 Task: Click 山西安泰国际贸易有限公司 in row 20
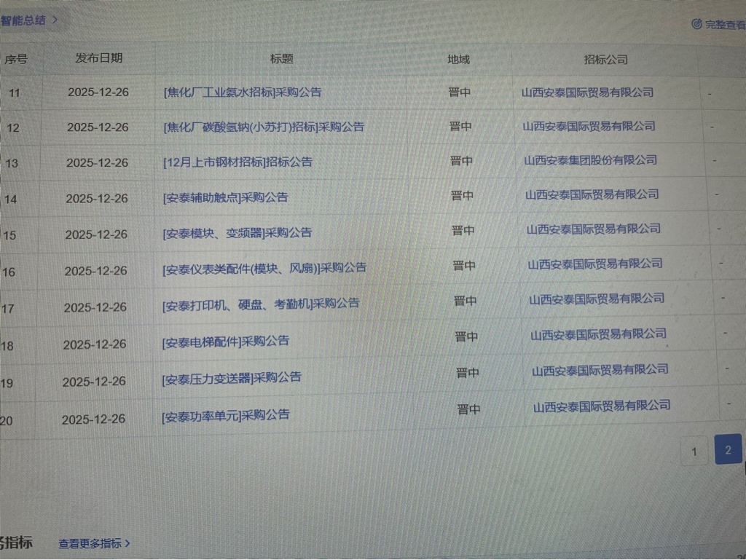602,406
